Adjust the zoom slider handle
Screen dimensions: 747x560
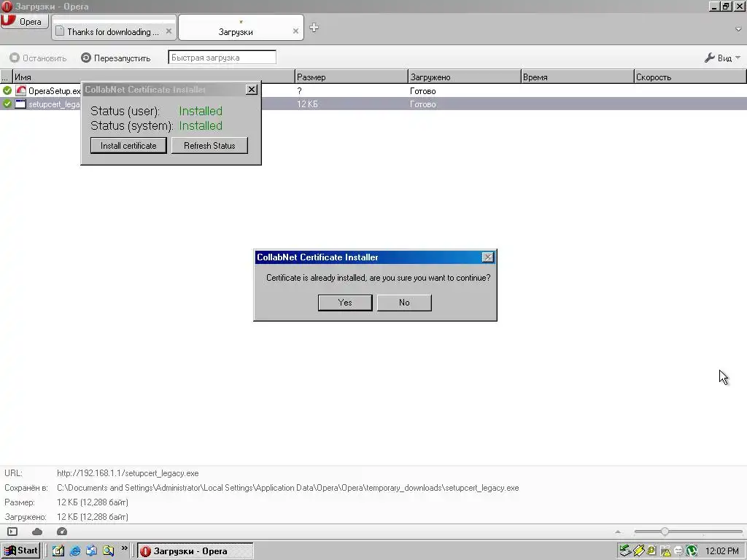tap(665, 532)
